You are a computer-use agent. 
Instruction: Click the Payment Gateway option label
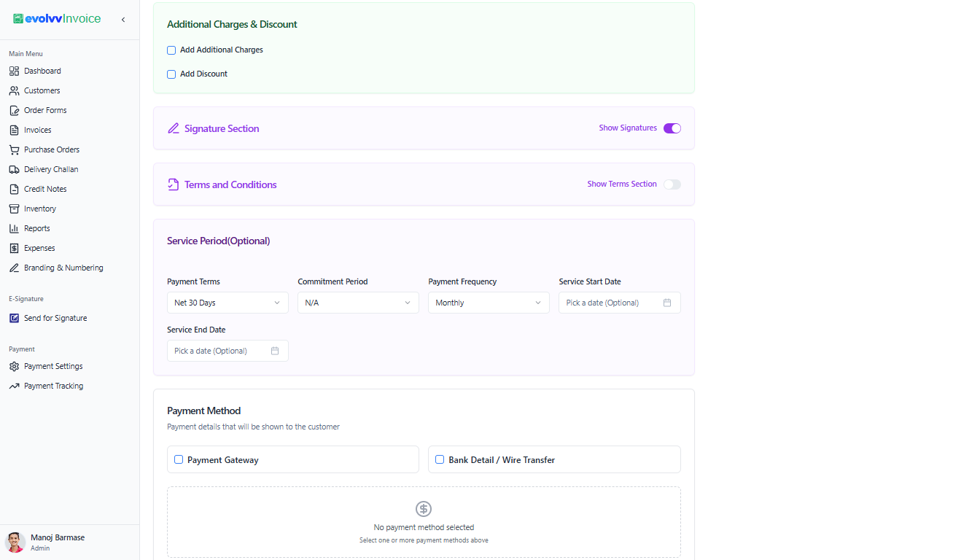pos(223,460)
